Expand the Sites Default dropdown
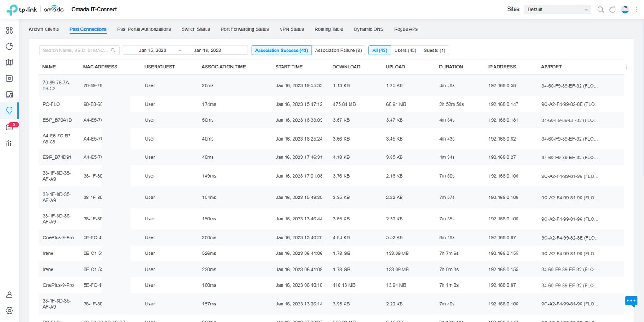Image resolution: width=644 pixels, height=322 pixels. (x=557, y=10)
